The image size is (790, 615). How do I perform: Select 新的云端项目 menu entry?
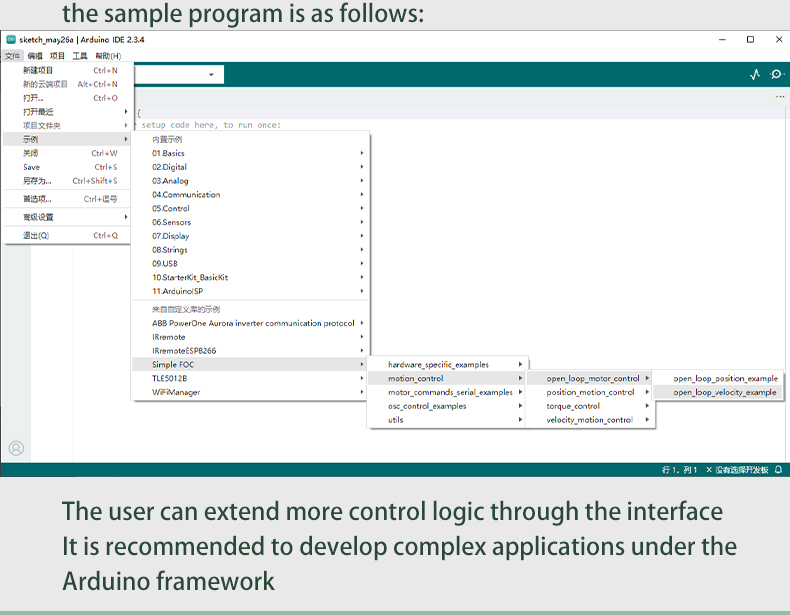point(67,84)
